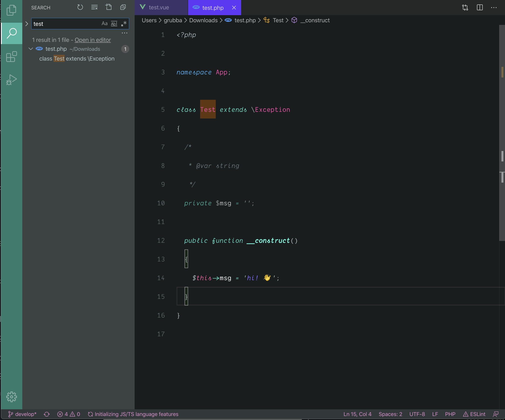Viewport: 505px width, 420px height.
Task: Toggle Use Regular Expression option
Action: click(124, 24)
